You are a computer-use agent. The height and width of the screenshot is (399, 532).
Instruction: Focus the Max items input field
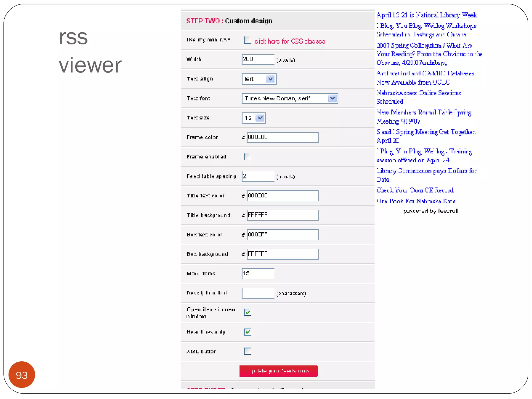tap(258, 274)
